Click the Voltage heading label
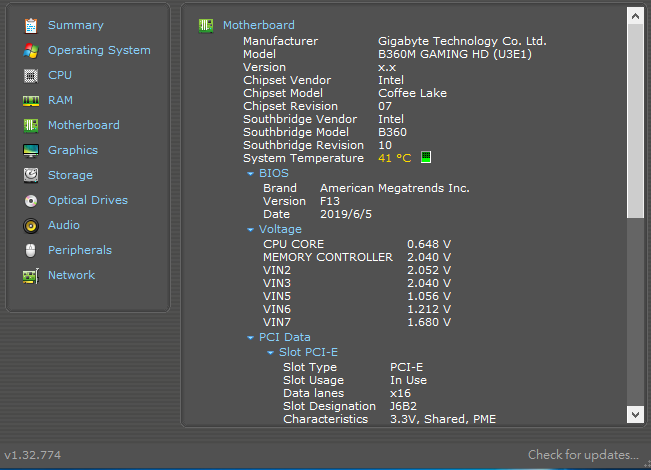651x470 pixels. (x=280, y=229)
